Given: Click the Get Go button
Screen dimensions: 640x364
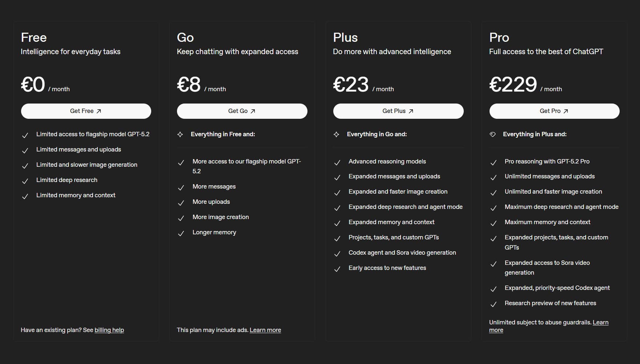Looking at the screenshot, I should [x=242, y=111].
